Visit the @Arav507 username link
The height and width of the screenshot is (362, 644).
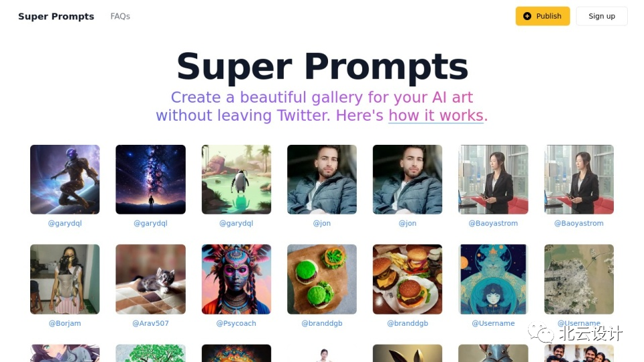pos(150,323)
